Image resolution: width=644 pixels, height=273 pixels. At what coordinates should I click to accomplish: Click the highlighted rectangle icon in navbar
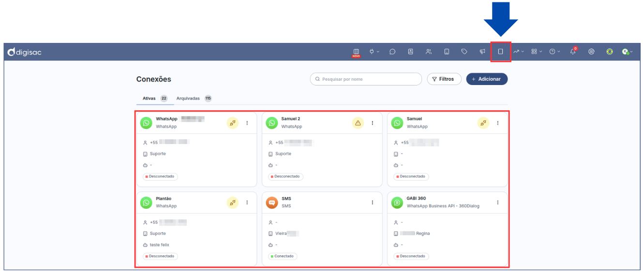501,52
